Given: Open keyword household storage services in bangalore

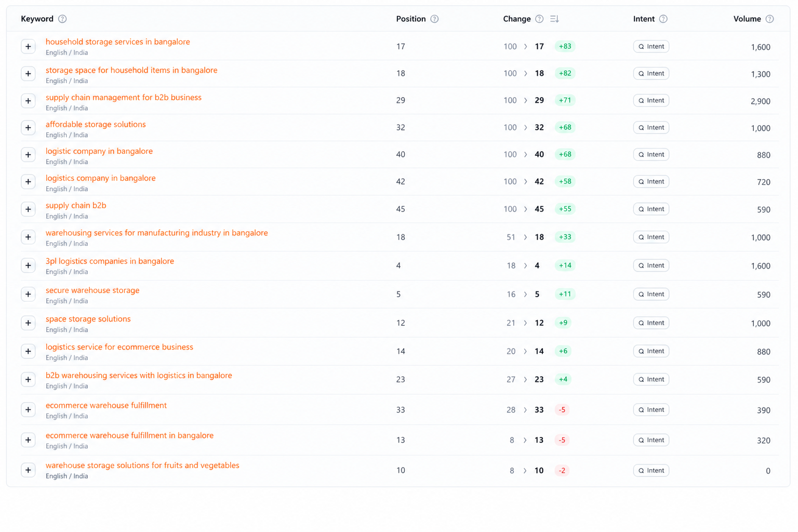Looking at the screenshot, I should point(118,42).
